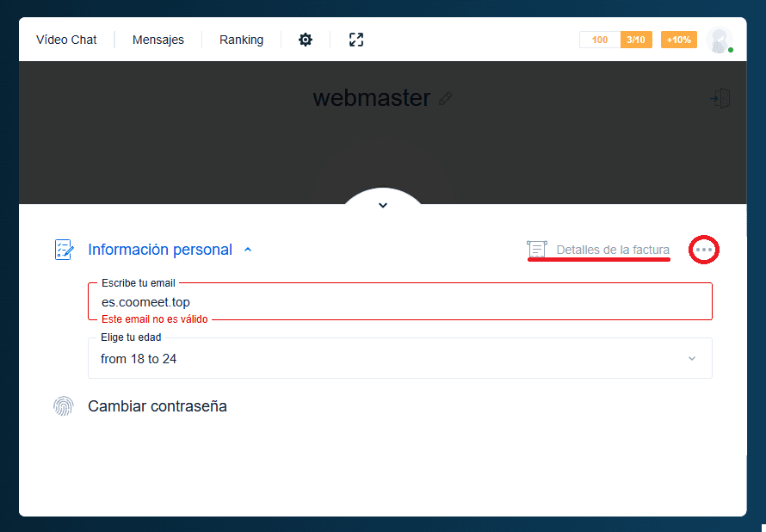
Task: Select Cambiar contraseña
Action: (158, 405)
